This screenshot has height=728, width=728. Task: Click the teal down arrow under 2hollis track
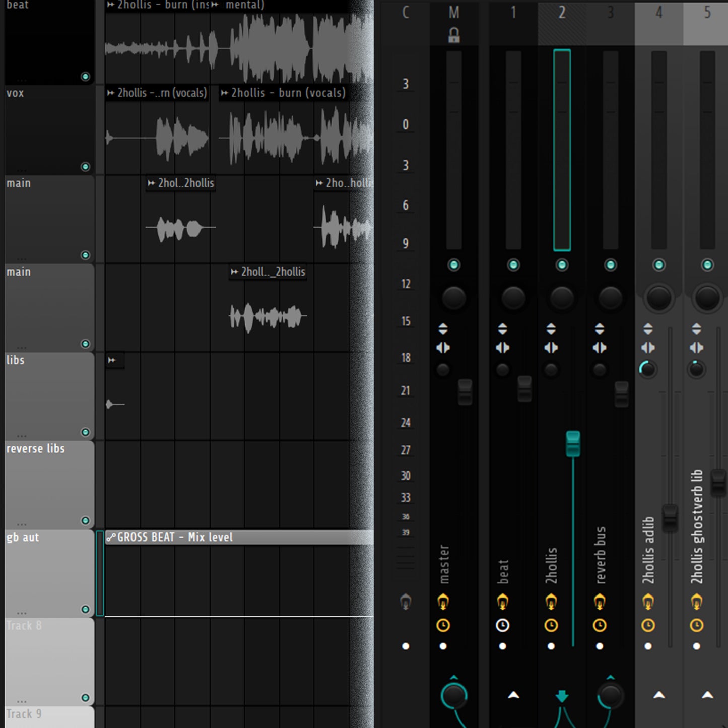click(x=562, y=696)
